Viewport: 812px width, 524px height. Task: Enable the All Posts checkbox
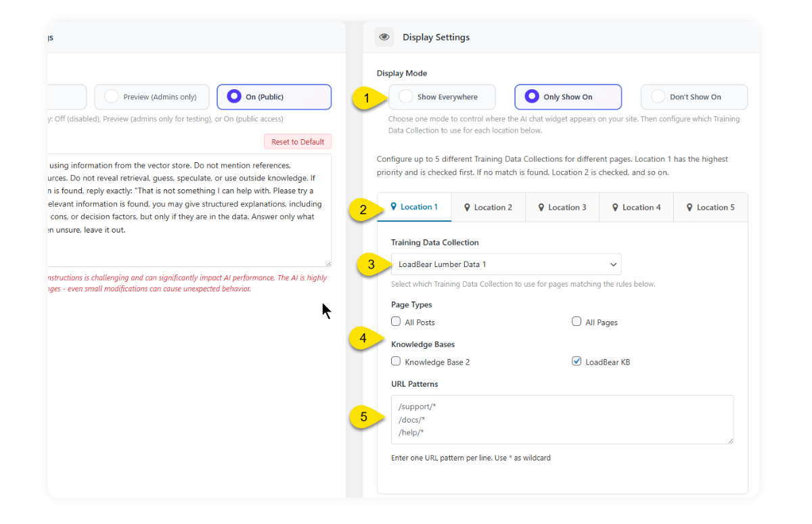396,322
